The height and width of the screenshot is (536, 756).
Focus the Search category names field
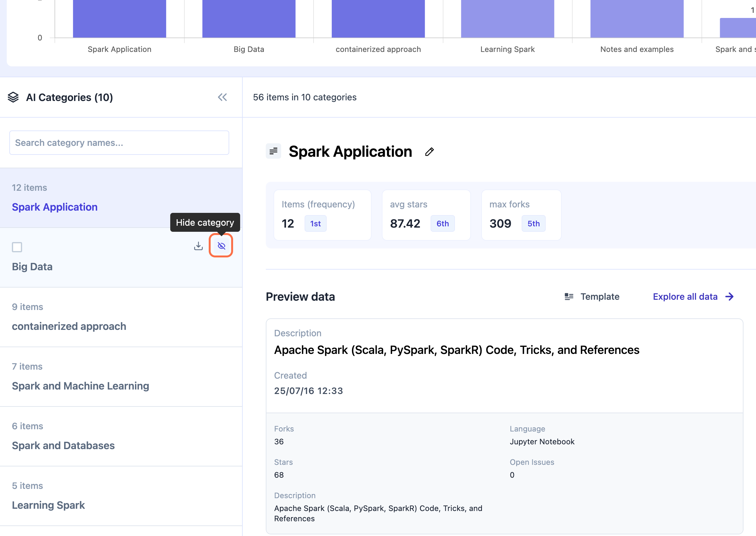(119, 143)
